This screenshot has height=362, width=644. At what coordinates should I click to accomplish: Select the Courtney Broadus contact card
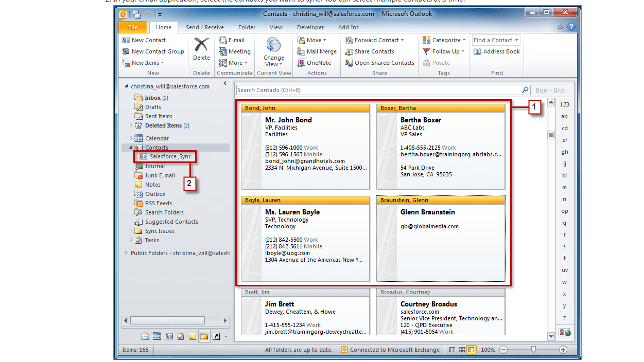[x=441, y=312]
